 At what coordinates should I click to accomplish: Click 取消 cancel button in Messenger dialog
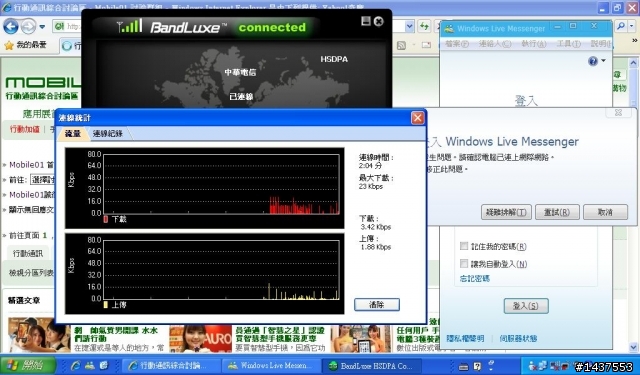click(605, 212)
